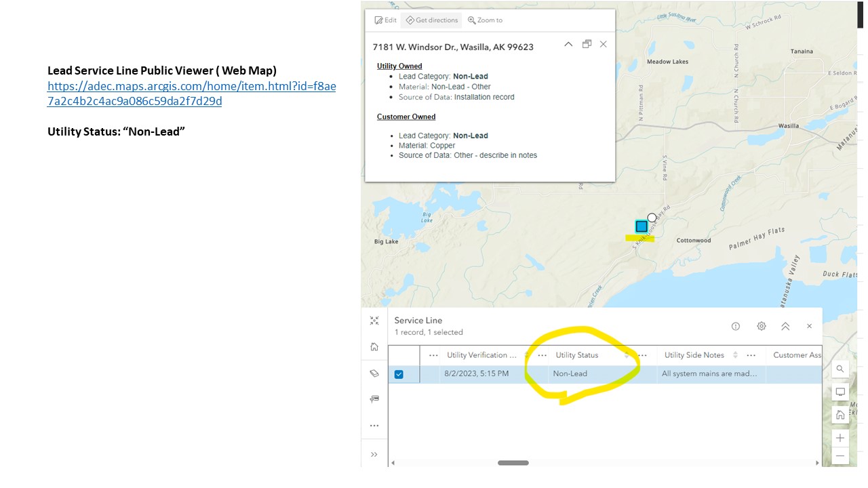This screenshot has height=488, width=868.
Task: Zoom in using the plus button
Action: coord(840,437)
